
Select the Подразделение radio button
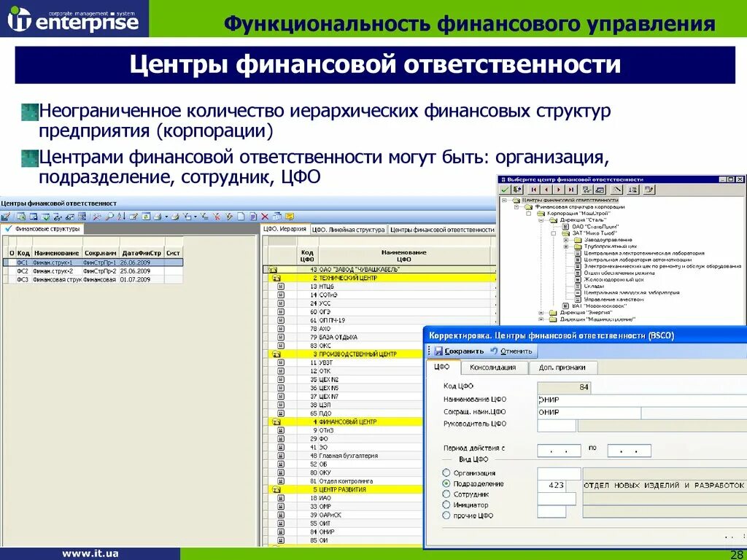pos(446,483)
